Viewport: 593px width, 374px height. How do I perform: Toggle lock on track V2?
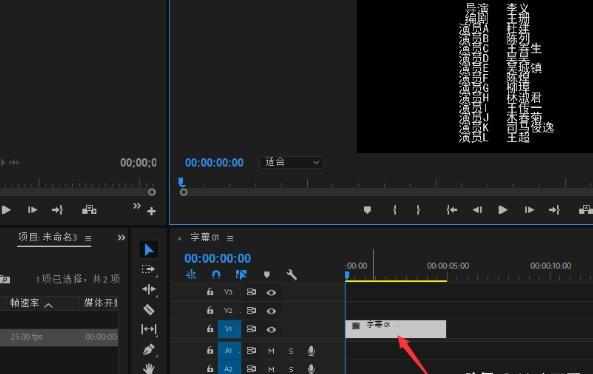pos(210,310)
